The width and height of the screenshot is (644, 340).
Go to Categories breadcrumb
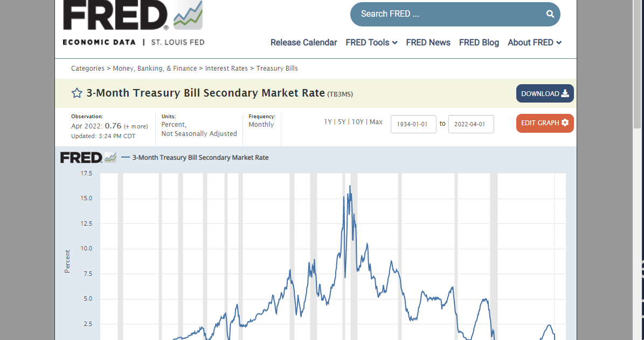[x=87, y=68]
